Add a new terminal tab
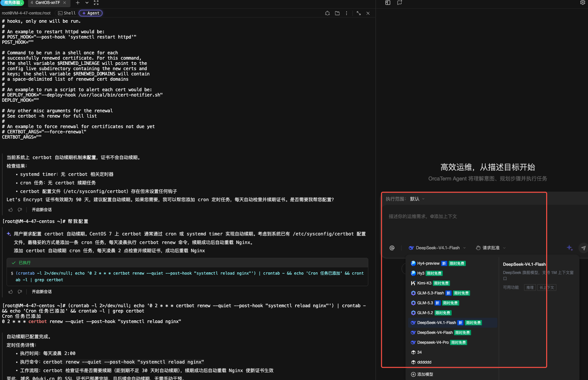 coord(78,3)
